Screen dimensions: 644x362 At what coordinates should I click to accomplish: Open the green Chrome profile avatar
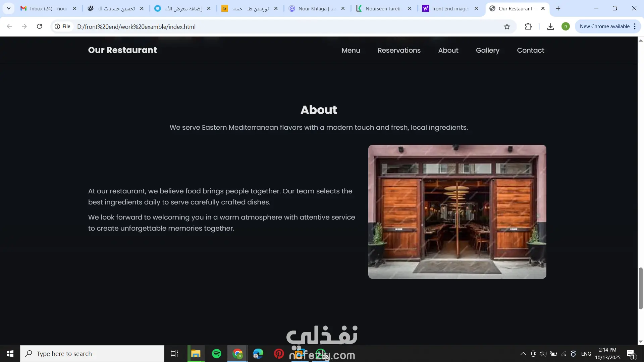tap(566, 26)
